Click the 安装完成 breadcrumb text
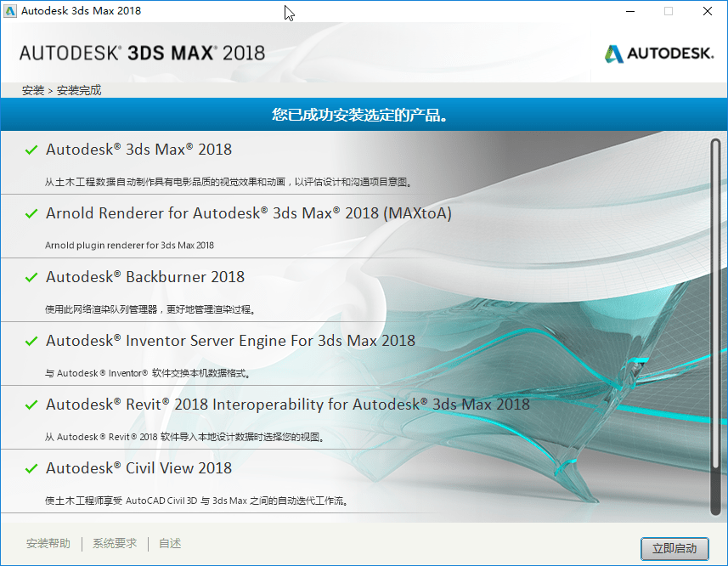Viewport: 728px width, 566px height. tap(79, 90)
